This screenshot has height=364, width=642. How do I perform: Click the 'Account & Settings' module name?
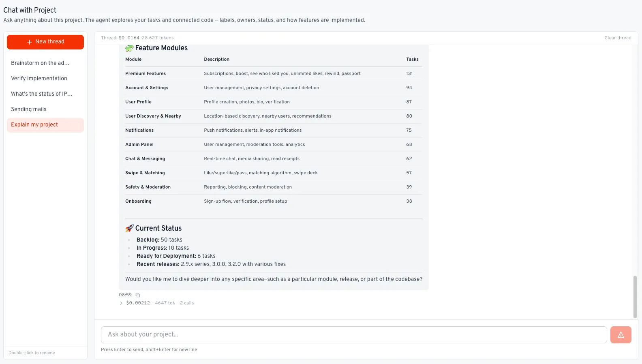pyautogui.click(x=147, y=88)
